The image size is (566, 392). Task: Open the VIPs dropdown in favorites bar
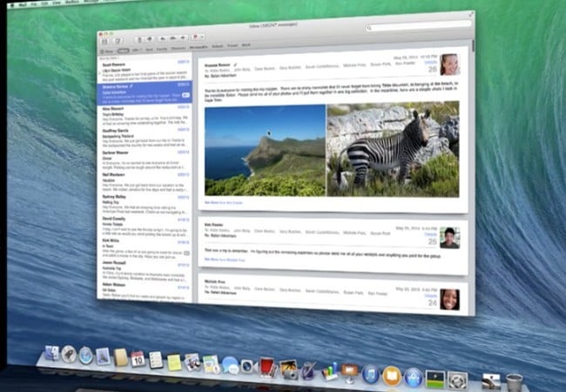(x=137, y=51)
